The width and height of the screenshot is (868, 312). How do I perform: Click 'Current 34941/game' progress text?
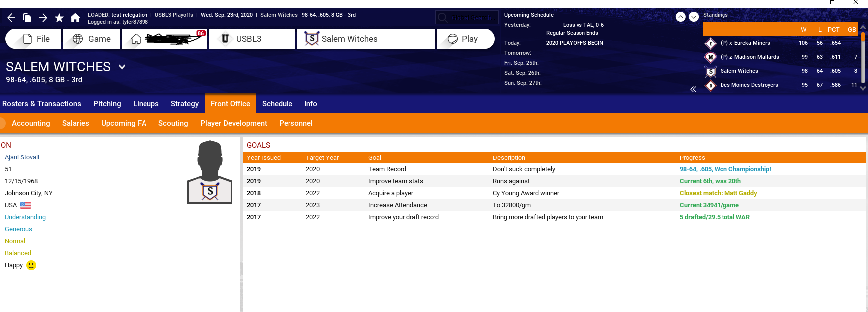[x=709, y=205]
